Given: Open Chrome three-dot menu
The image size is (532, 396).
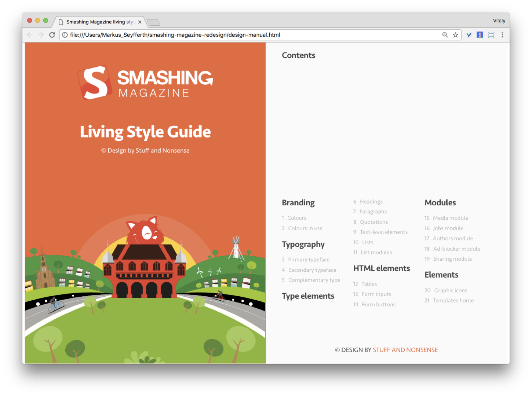Looking at the screenshot, I should (x=502, y=35).
